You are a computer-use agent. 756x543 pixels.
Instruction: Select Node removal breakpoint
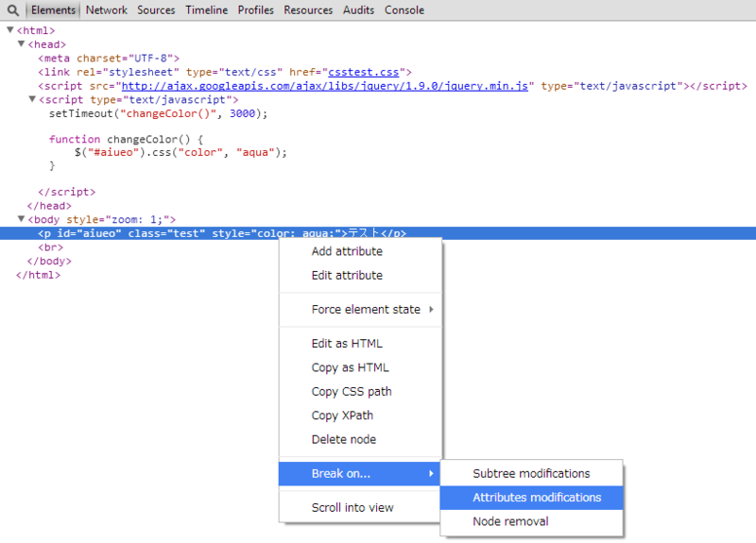pyautogui.click(x=531, y=521)
